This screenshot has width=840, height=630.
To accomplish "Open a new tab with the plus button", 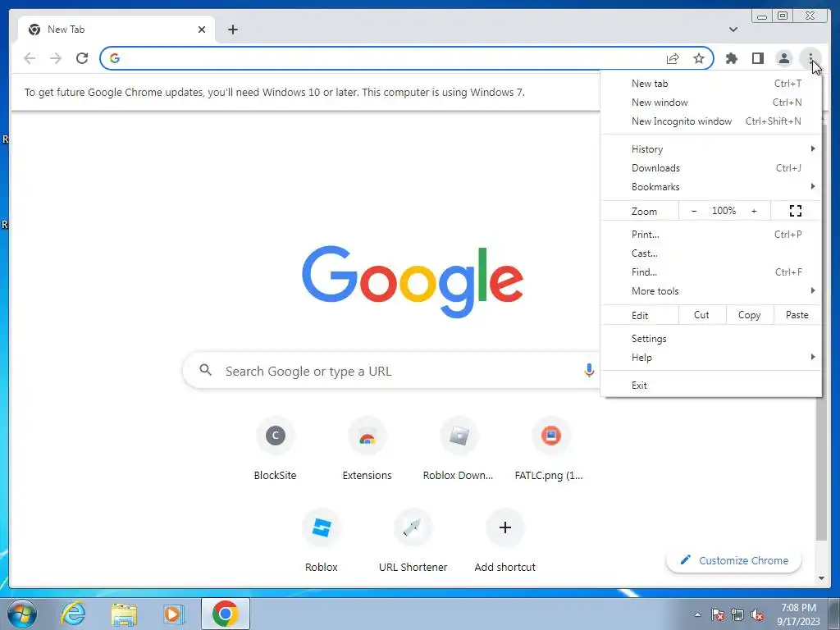I will tap(232, 30).
